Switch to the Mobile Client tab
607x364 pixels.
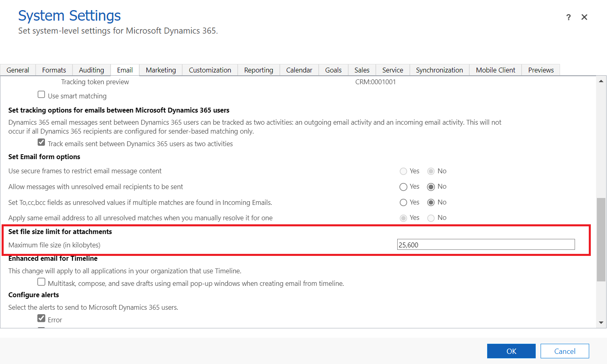coord(495,70)
